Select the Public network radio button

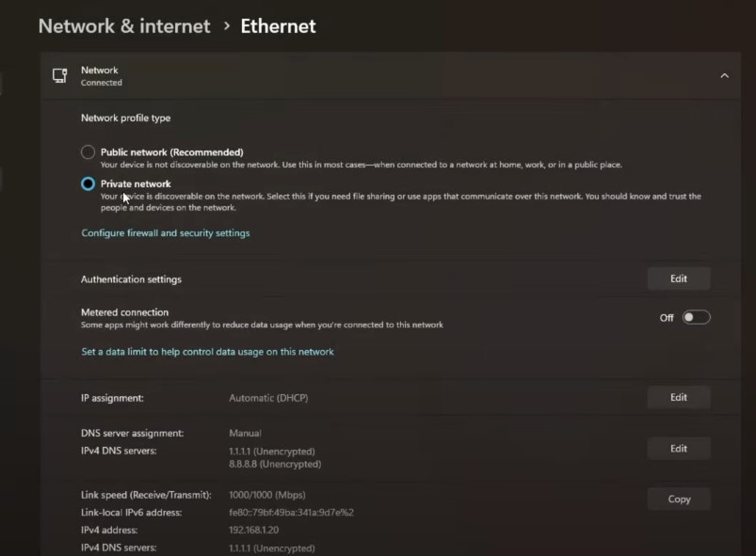[88, 152]
